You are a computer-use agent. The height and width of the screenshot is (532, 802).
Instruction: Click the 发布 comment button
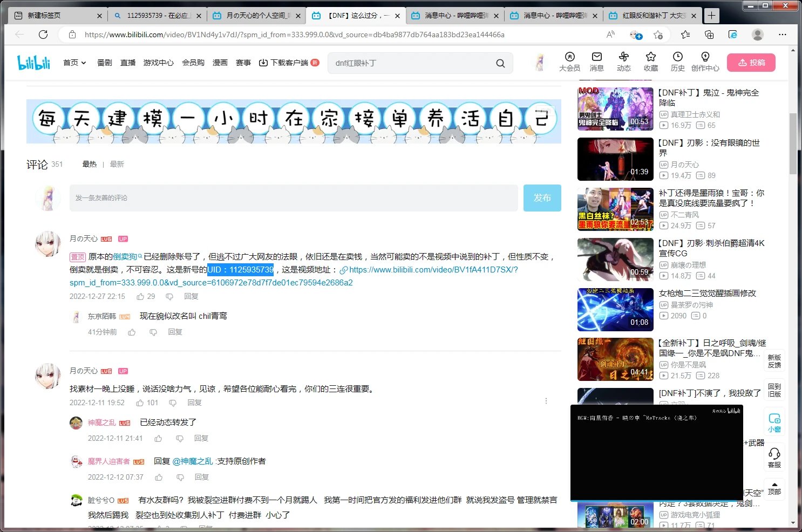542,198
